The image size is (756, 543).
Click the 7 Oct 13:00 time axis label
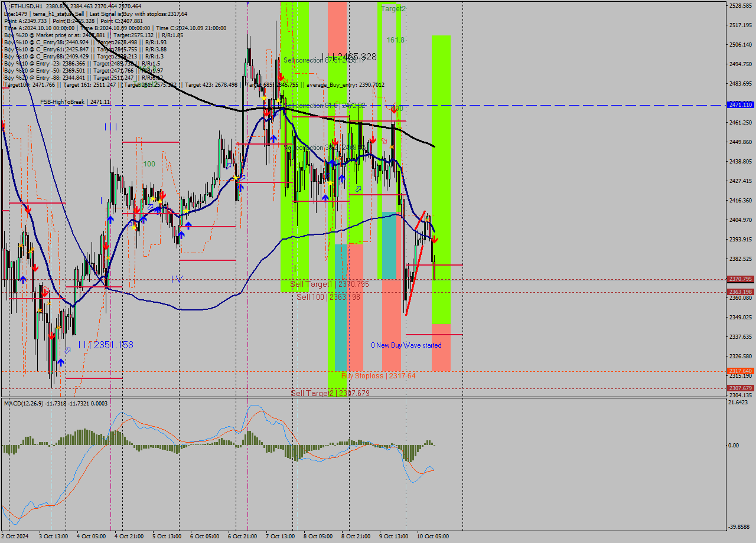(280, 537)
